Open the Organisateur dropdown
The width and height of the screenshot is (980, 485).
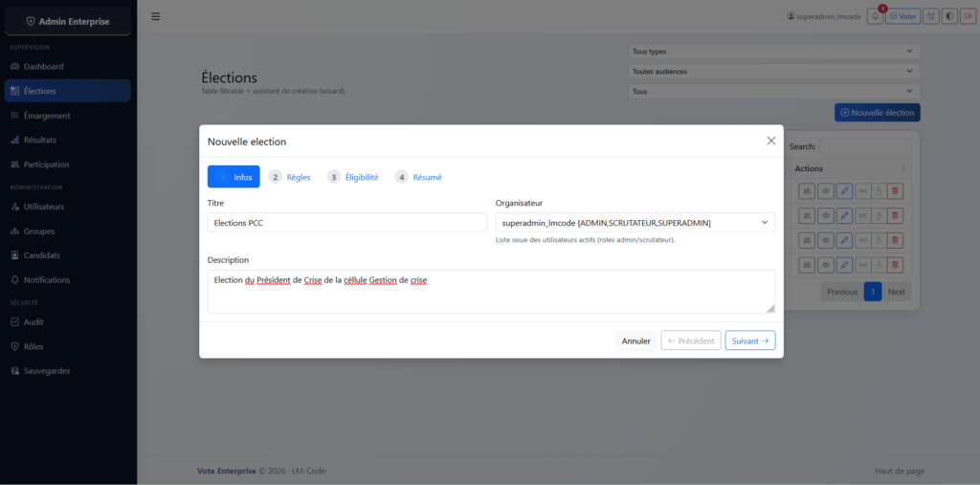pos(635,223)
